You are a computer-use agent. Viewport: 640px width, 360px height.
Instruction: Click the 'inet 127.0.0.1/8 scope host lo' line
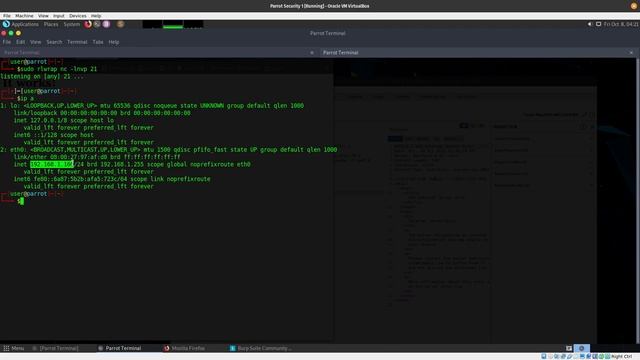coord(64,120)
